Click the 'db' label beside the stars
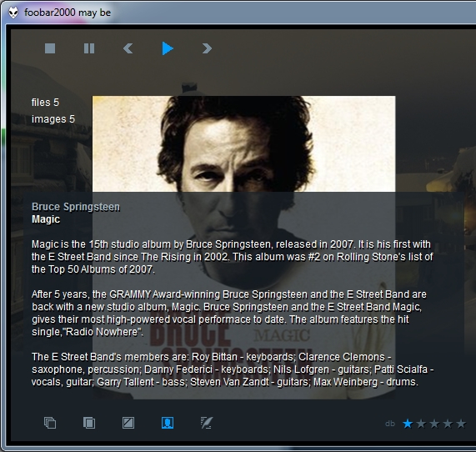 click(x=390, y=424)
